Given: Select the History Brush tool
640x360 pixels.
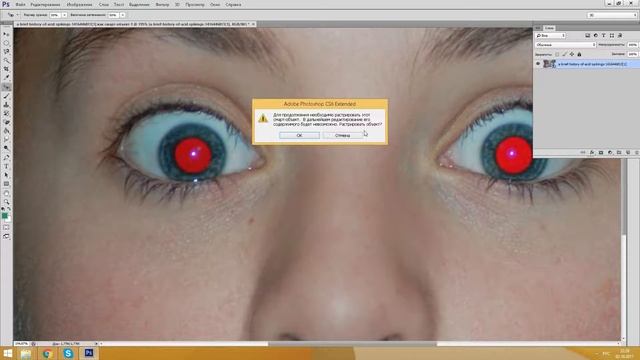Looking at the screenshot, I should coord(6,113).
